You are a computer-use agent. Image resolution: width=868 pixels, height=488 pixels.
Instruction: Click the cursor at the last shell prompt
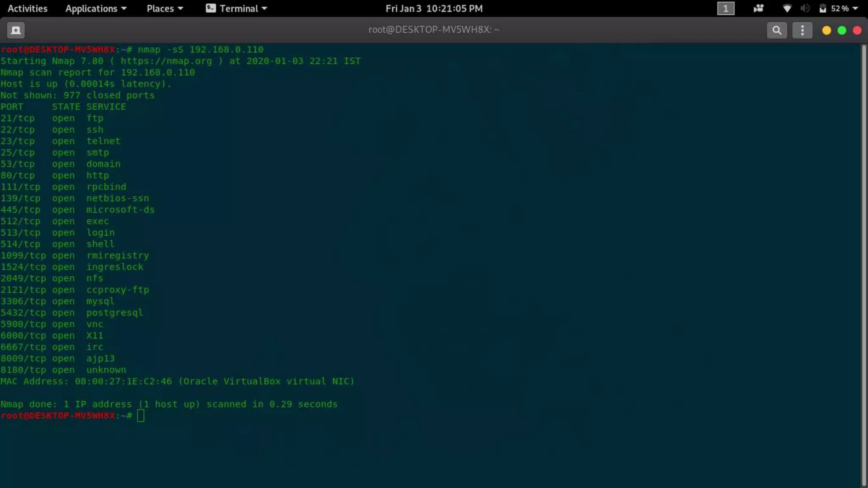click(141, 416)
